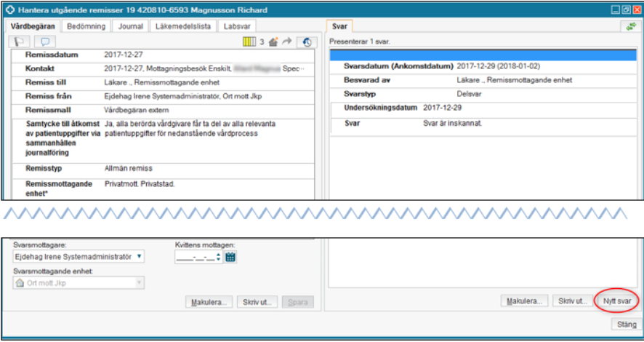Open the Svarsmottagare dropdown

point(140,257)
